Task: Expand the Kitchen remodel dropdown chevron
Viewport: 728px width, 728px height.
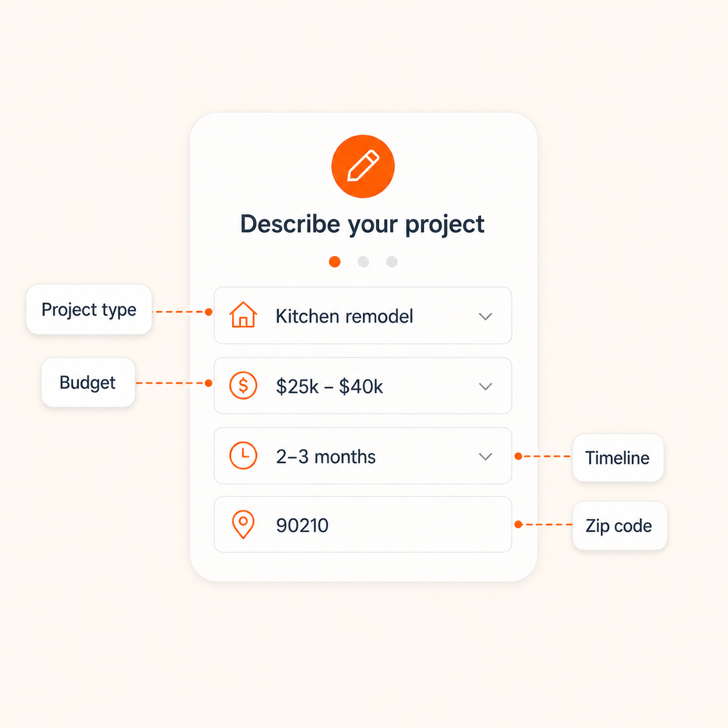Action: (485, 316)
